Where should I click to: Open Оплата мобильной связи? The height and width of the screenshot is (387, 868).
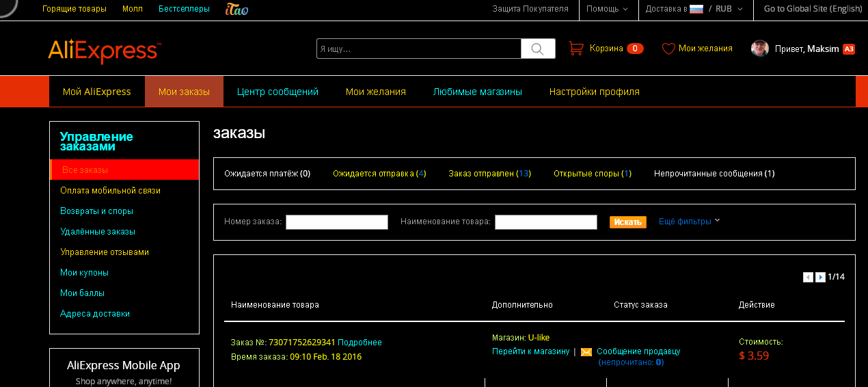[110, 191]
